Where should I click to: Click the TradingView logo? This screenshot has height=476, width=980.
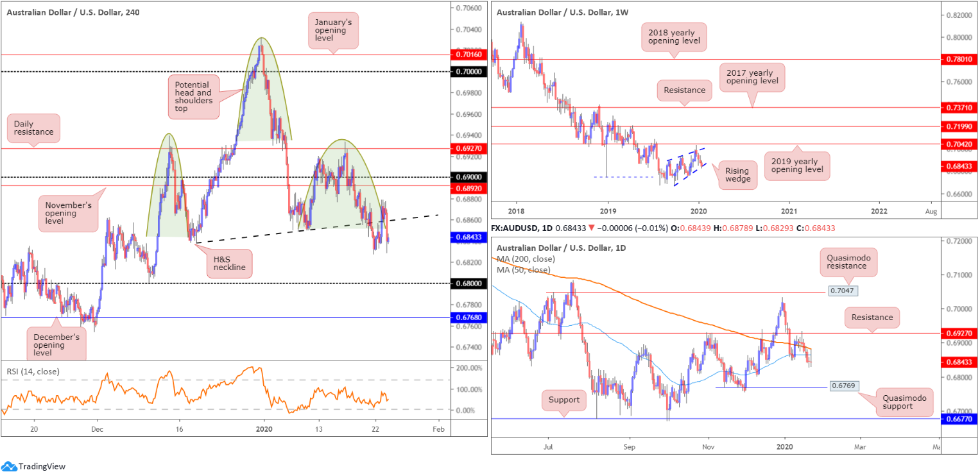pos(34,466)
